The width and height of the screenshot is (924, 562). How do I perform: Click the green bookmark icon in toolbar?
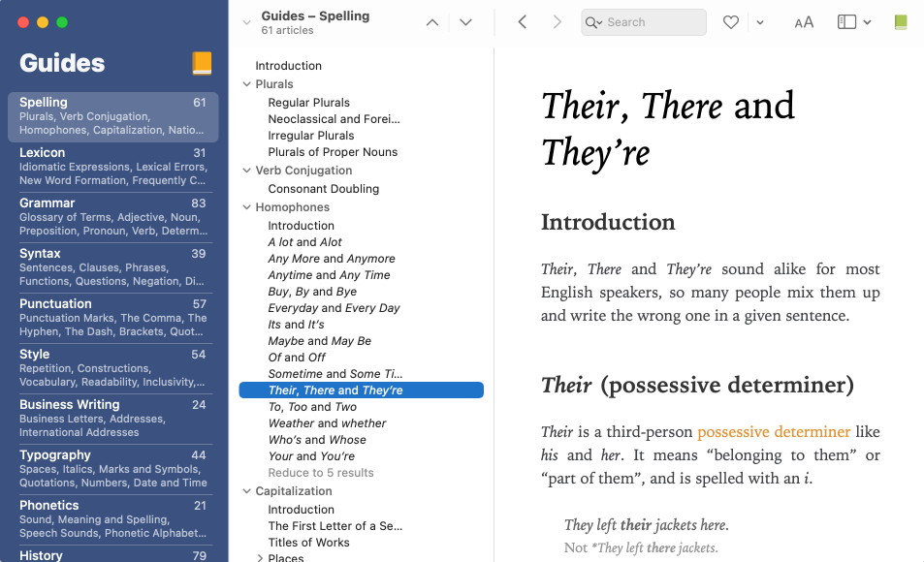[x=901, y=22]
